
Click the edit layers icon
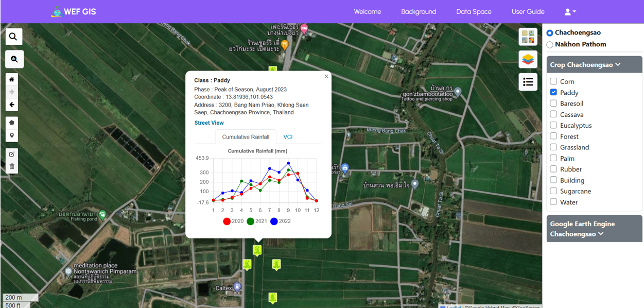(12, 154)
